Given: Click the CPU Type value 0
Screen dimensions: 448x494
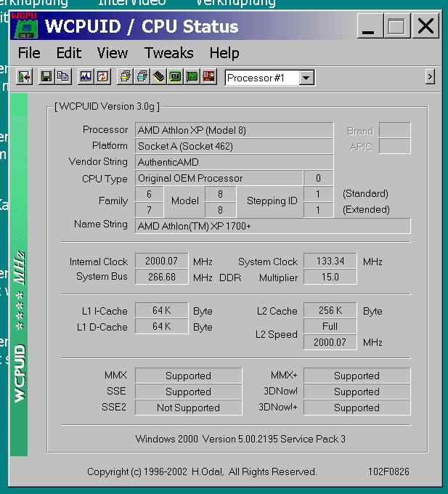Looking at the screenshot, I should (318, 178).
